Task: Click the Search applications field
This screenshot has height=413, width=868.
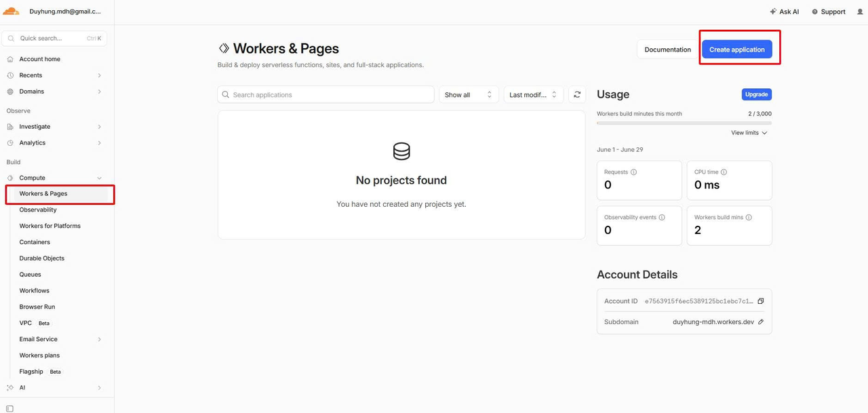Action: point(325,95)
